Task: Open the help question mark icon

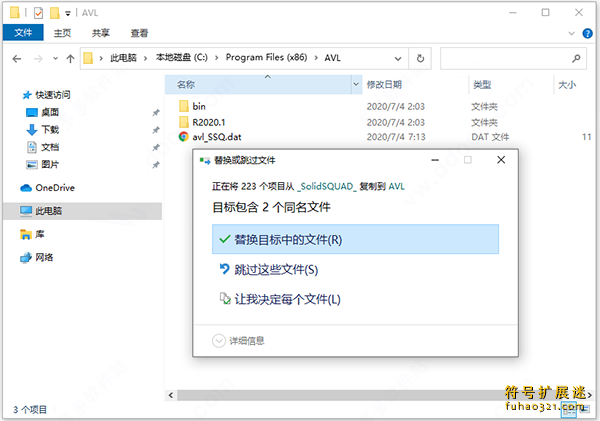Action: pos(587,33)
